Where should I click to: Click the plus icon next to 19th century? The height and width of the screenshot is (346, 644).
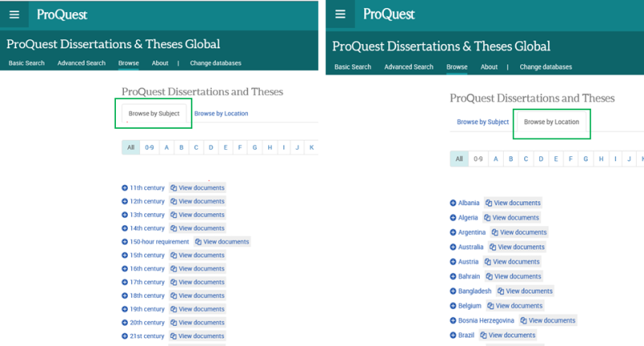125,309
